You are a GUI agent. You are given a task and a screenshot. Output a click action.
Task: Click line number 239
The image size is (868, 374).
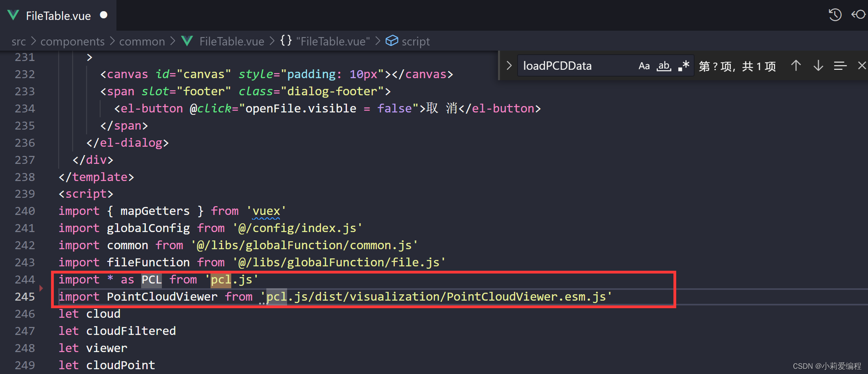tap(25, 194)
